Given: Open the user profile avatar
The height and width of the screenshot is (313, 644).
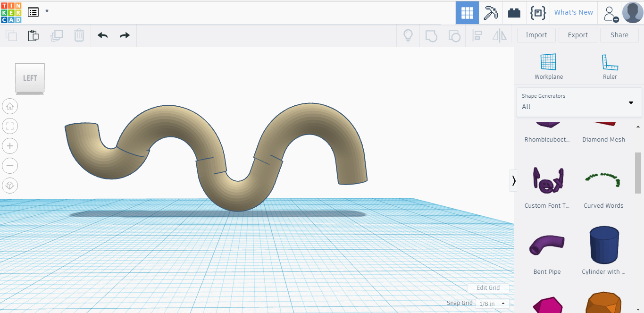Looking at the screenshot, I should (x=633, y=12).
